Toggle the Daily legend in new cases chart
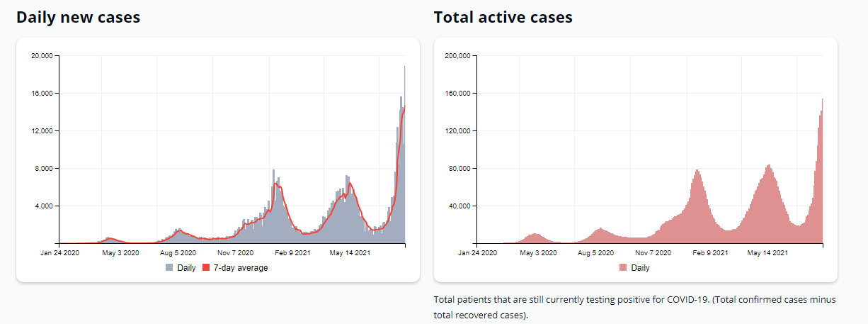 pyautogui.click(x=181, y=268)
